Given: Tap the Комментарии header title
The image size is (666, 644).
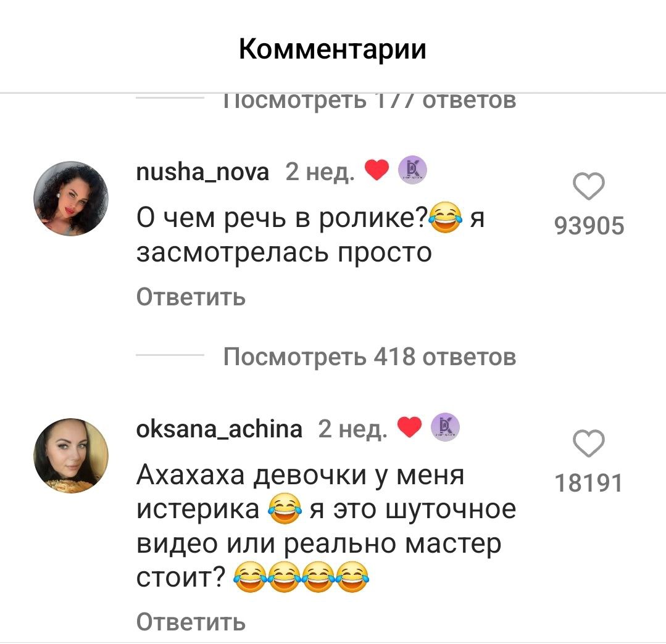Looking at the screenshot, I should [x=333, y=49].
